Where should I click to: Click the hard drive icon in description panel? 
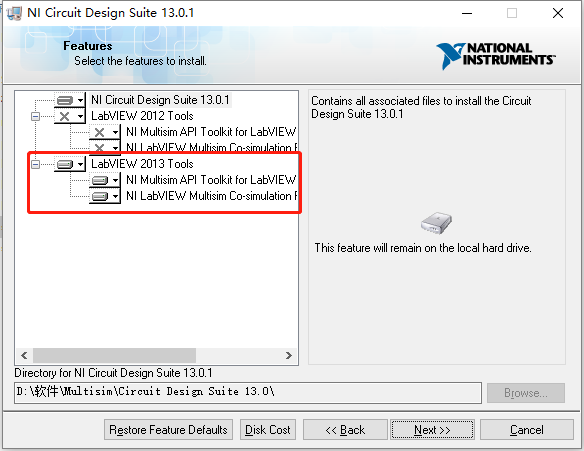pyautogui.click(x=437, y=223)
